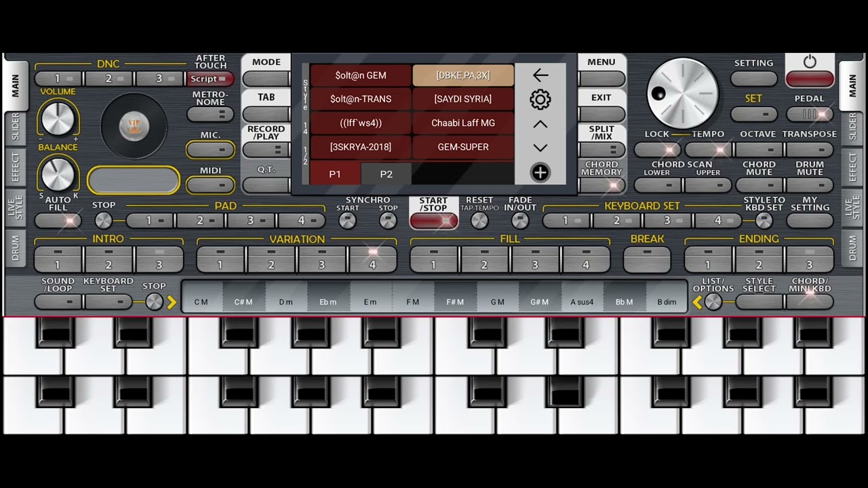Open the left DRUM side tab
868x488 pixels.
16,249
